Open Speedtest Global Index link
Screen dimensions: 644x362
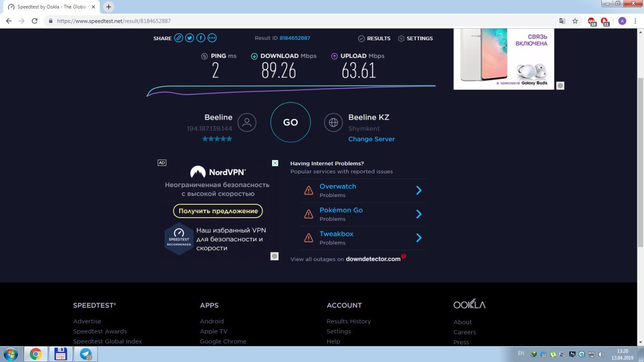pyautogui.click(x=107, y=341)
